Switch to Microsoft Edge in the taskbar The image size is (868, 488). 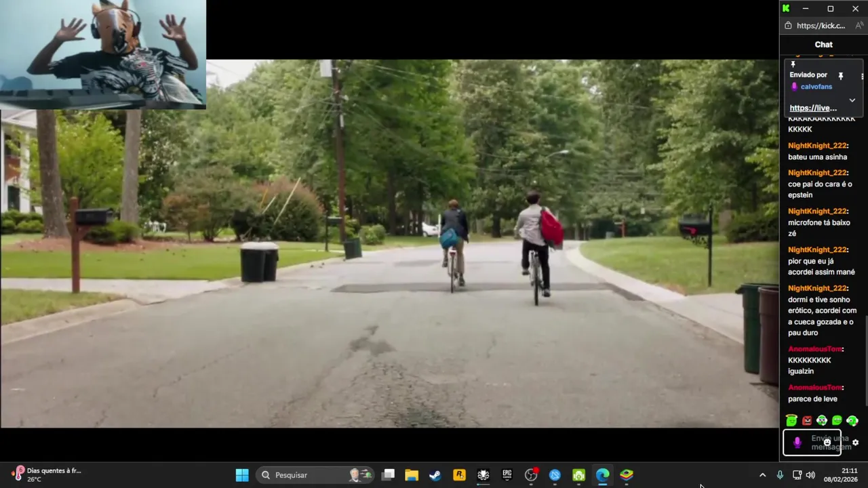point(603,475)
